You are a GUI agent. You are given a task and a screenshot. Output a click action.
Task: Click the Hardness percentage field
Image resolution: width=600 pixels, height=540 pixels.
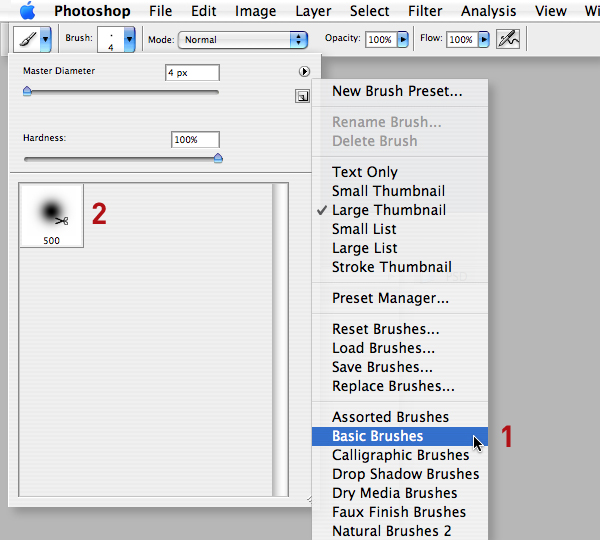coord(195,139)
